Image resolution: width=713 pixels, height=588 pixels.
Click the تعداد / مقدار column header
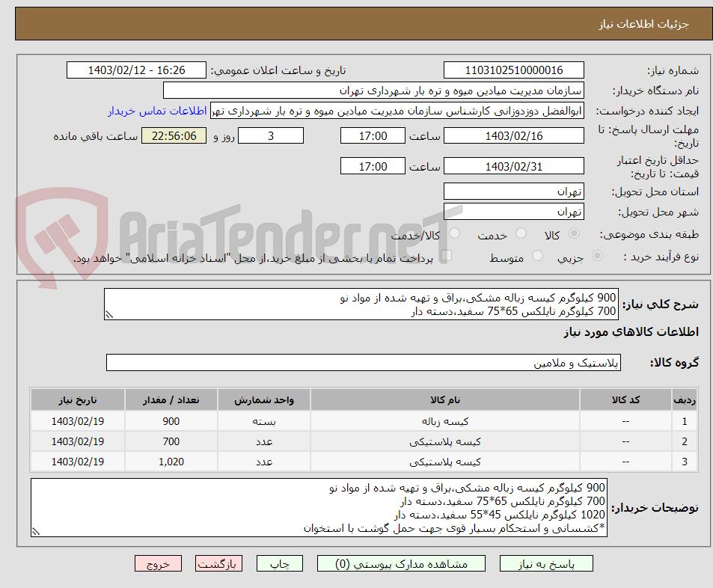(171, 399)
